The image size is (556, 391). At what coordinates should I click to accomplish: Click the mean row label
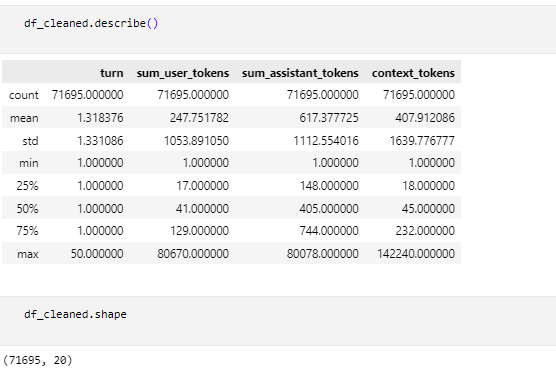[24, 118]
